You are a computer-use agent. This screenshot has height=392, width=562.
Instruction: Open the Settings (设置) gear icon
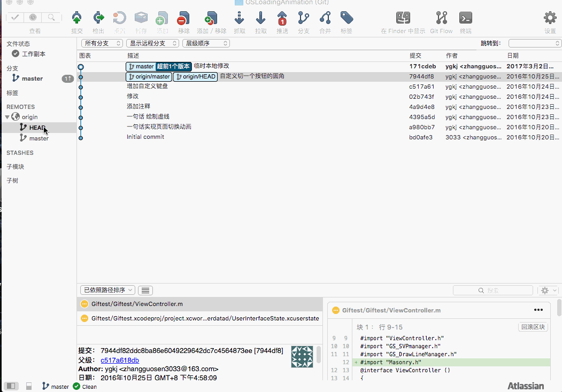(550, 18)
